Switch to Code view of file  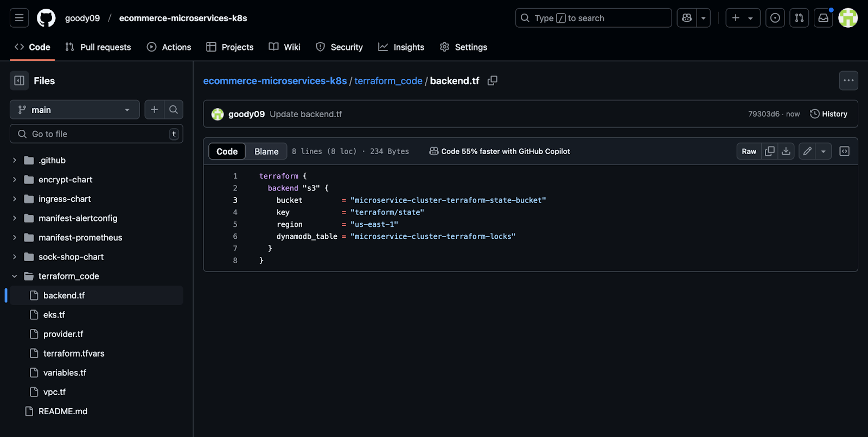[x=227, y=151]
